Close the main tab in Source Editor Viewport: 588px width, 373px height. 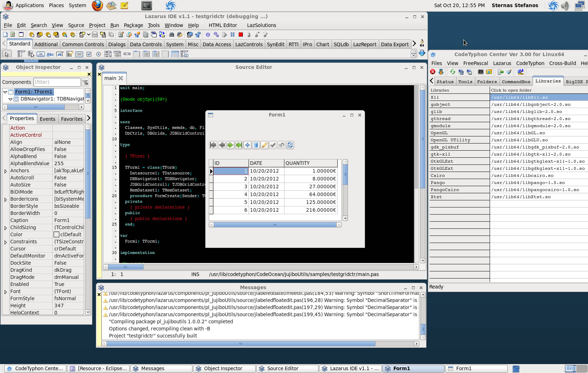tap(121, 78)
